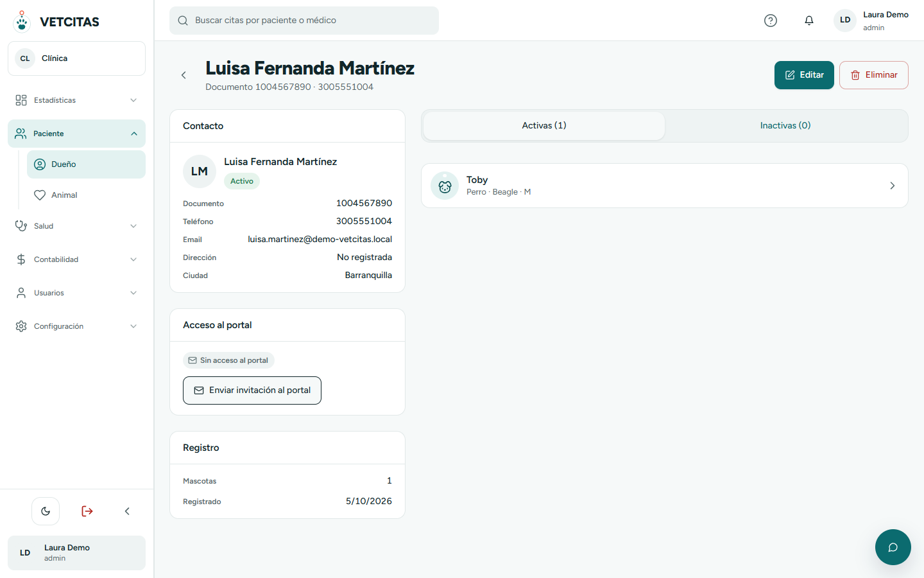Screen dimensions: 924x578
Task: Click the Contabilidad dollar icon
Action: click(x=21, y=259)
